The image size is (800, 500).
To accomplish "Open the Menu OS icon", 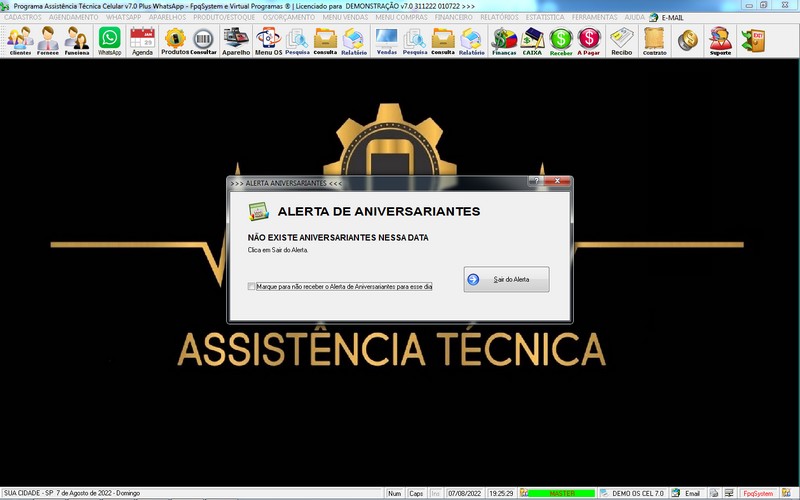I will (x=268, y=41).
